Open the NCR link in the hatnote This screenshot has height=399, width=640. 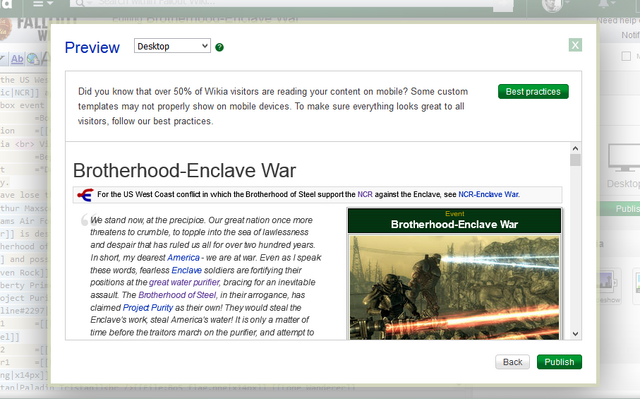(365, 195)
